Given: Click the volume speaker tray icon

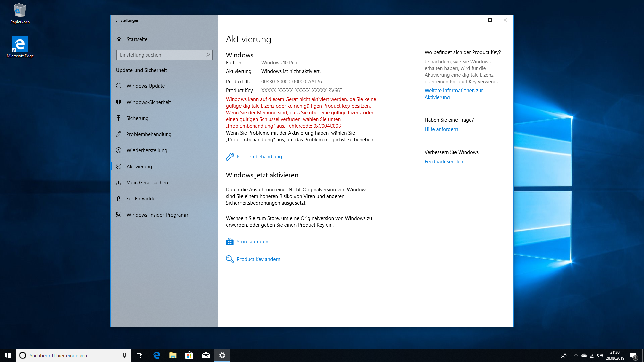Looking at the screenshot, I should (x=600, y=355).
